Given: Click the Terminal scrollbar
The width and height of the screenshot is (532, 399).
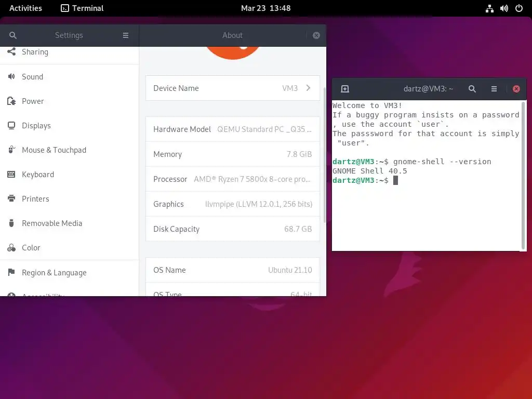Looking at the screenshot, I should pyautogui.click(x=523, y=175).
